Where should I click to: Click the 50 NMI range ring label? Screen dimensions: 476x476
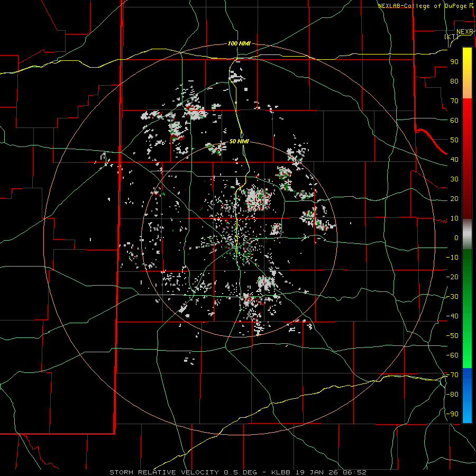pos(239,141)
